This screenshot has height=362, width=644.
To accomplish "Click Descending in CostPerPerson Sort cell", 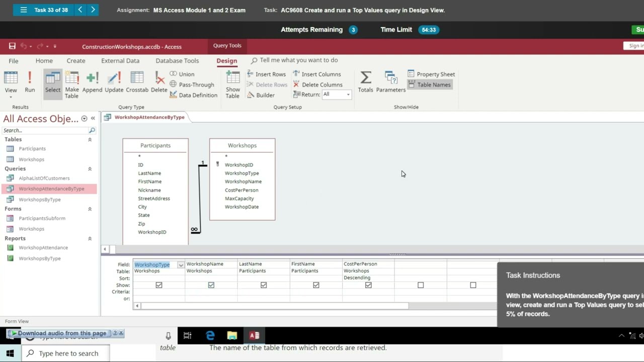I will (357, 278).
